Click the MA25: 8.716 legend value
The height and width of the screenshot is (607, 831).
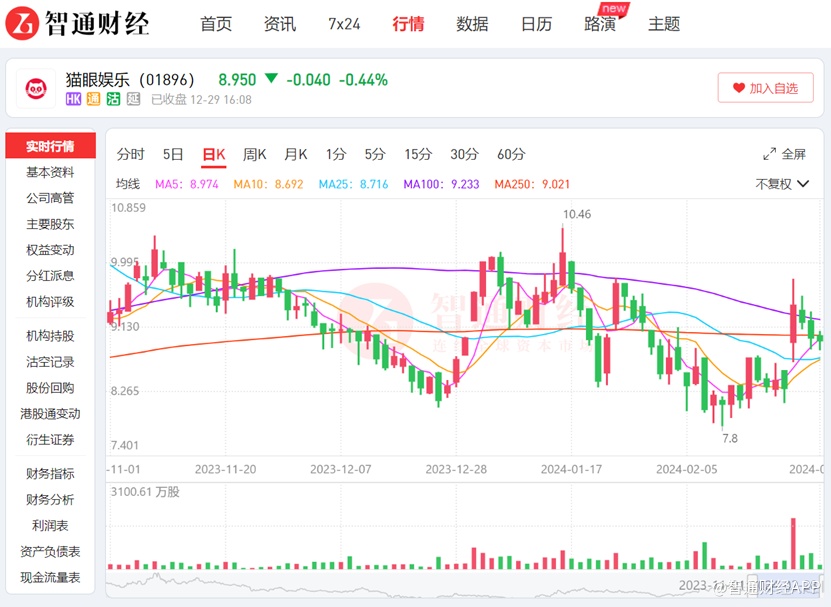tap(353, 184)
